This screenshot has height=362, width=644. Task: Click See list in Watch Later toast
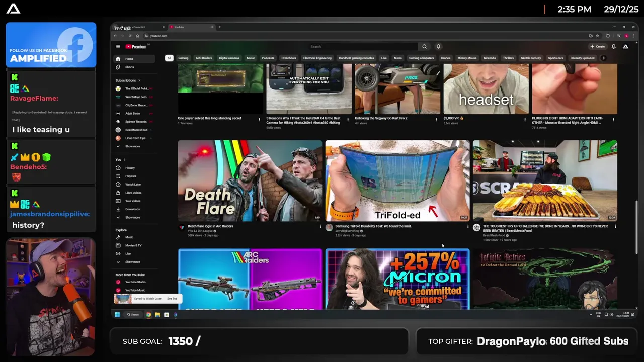coord(172,299)
